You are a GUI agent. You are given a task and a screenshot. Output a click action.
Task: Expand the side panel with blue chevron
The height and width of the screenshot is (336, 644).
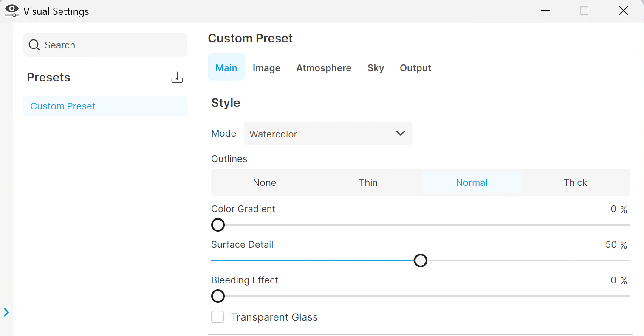(6, 313)
